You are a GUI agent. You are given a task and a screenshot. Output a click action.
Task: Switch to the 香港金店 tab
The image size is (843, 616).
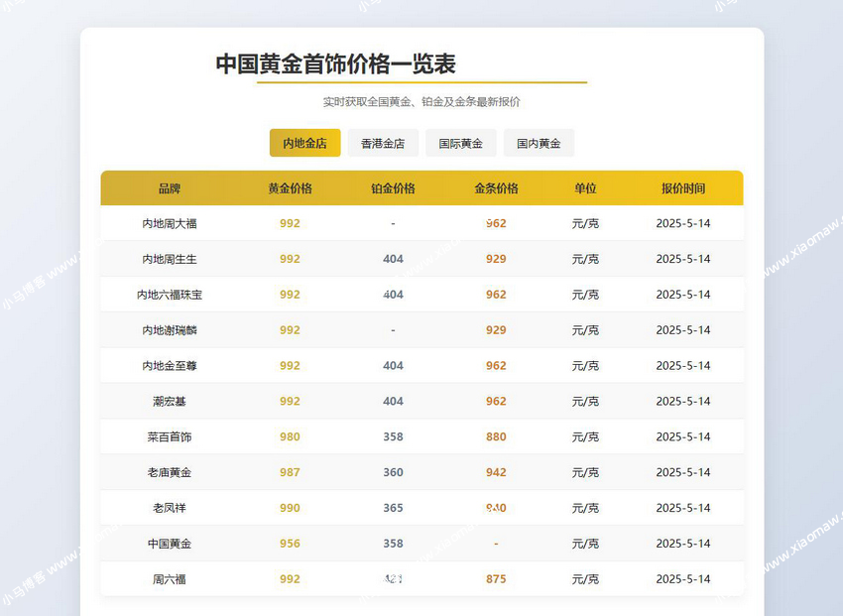[x=383, y=143]
